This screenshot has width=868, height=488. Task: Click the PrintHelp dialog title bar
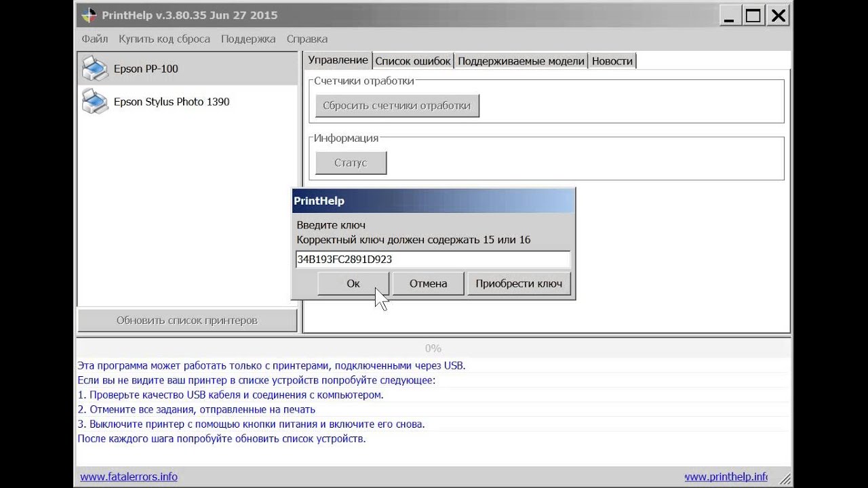pos(433,201)
